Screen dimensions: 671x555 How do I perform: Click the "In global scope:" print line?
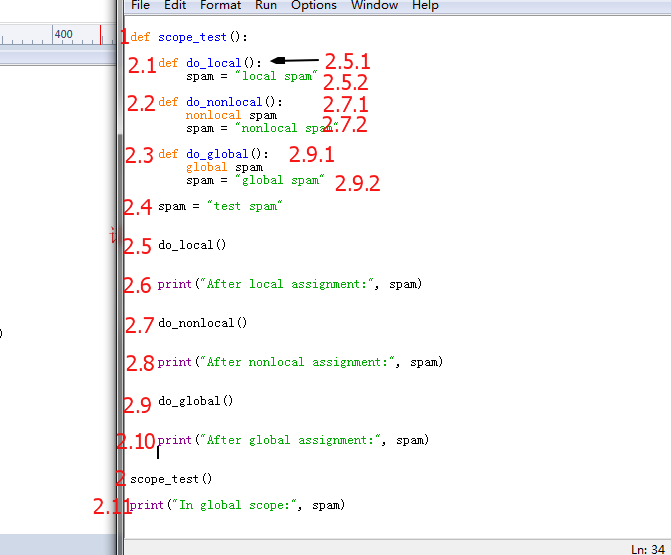[237, 505]
